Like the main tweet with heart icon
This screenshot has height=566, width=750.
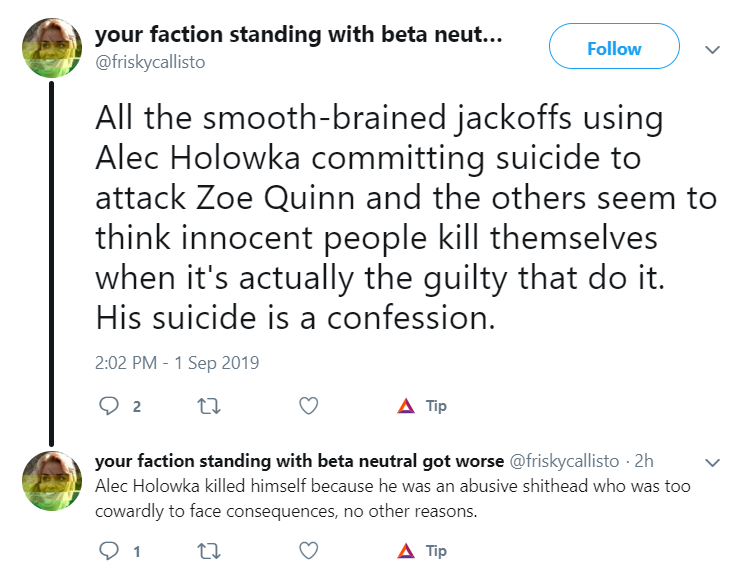(309, 406)
